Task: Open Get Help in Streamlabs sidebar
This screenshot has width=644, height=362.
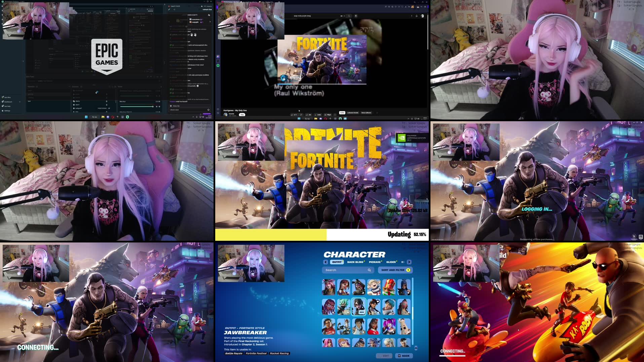Action: pos(6,106)
